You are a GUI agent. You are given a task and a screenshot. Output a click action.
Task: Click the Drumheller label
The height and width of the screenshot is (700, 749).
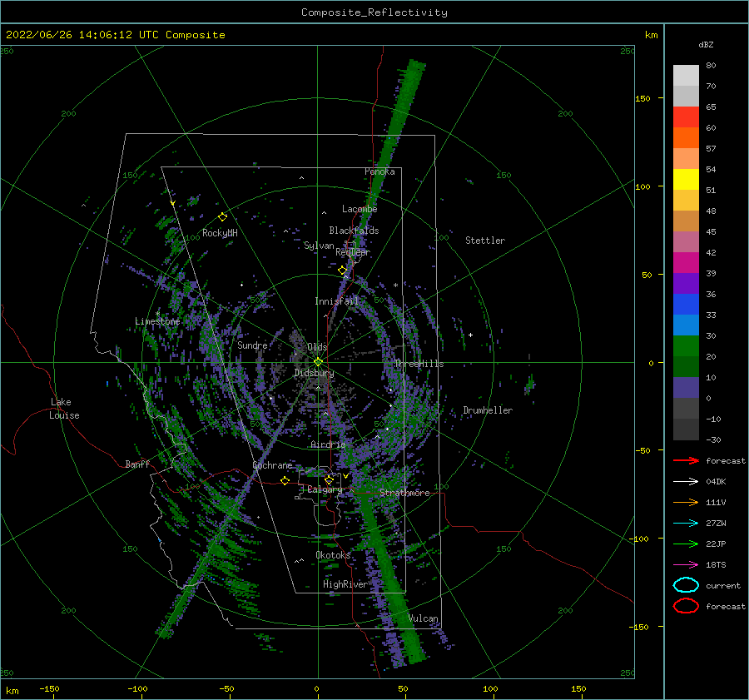(x=488, y=410)
